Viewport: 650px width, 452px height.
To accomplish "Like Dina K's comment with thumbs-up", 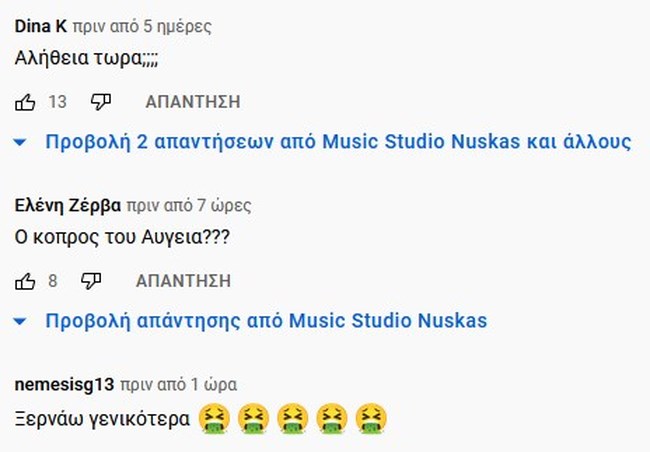I will [25, 102].
